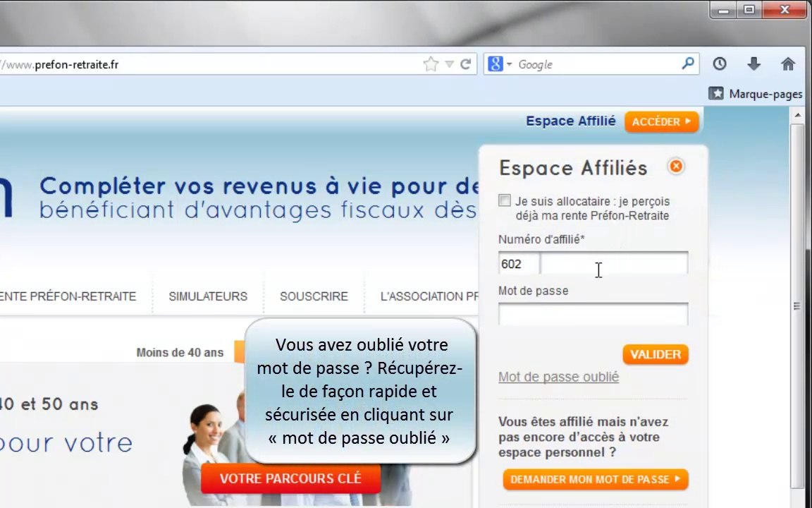Image resolution: width=812 pixels, height=508 pixels.
Task: Open the SOUSCRIRE menu
Action: pyautogui.click(x=314, y=296)
